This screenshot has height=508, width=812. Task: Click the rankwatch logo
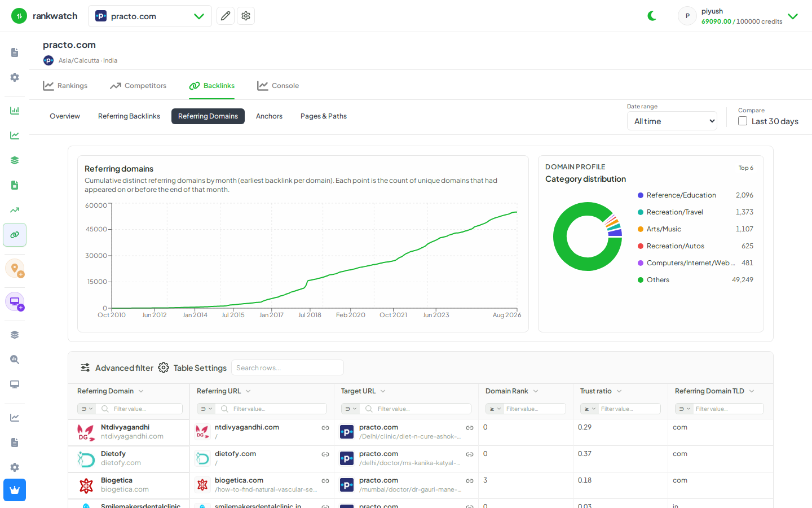pos(45,16)
